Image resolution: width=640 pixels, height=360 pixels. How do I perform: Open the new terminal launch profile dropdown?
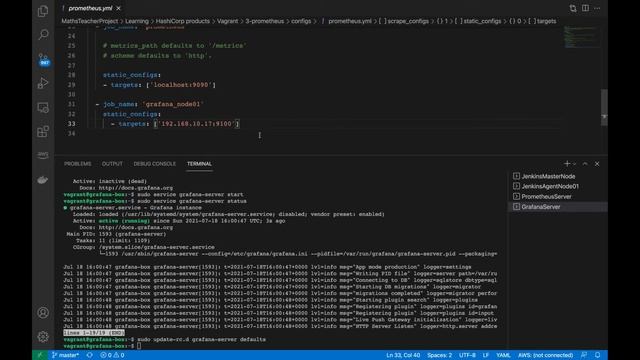[x=575, y=164]
